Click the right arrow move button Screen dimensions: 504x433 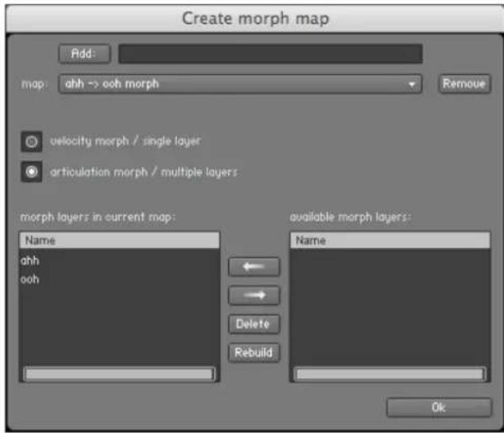point(254,295)
